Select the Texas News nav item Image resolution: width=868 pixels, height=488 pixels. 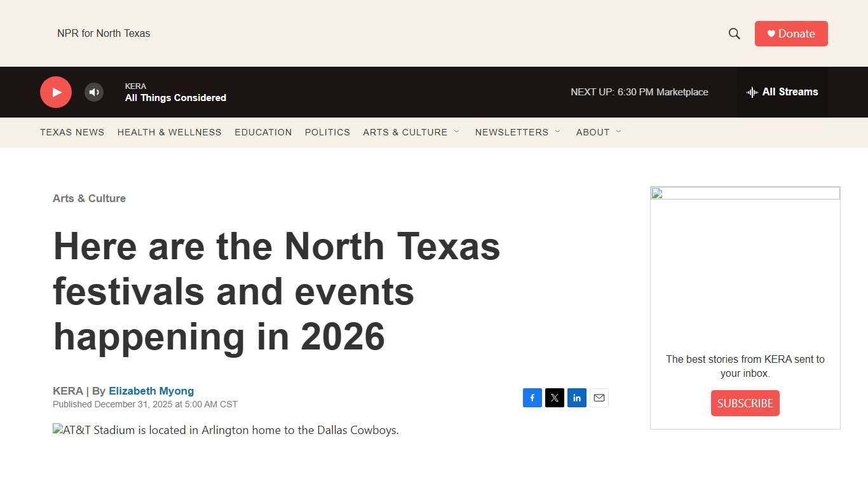72,132
